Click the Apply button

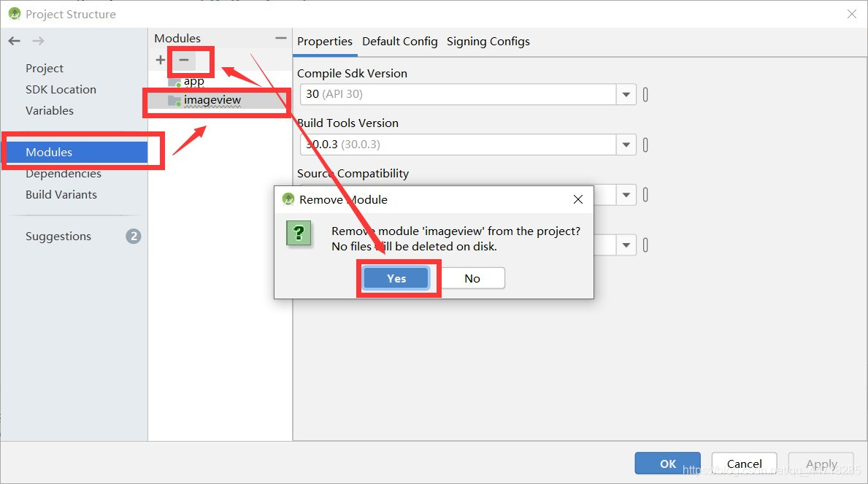(821, 464)
